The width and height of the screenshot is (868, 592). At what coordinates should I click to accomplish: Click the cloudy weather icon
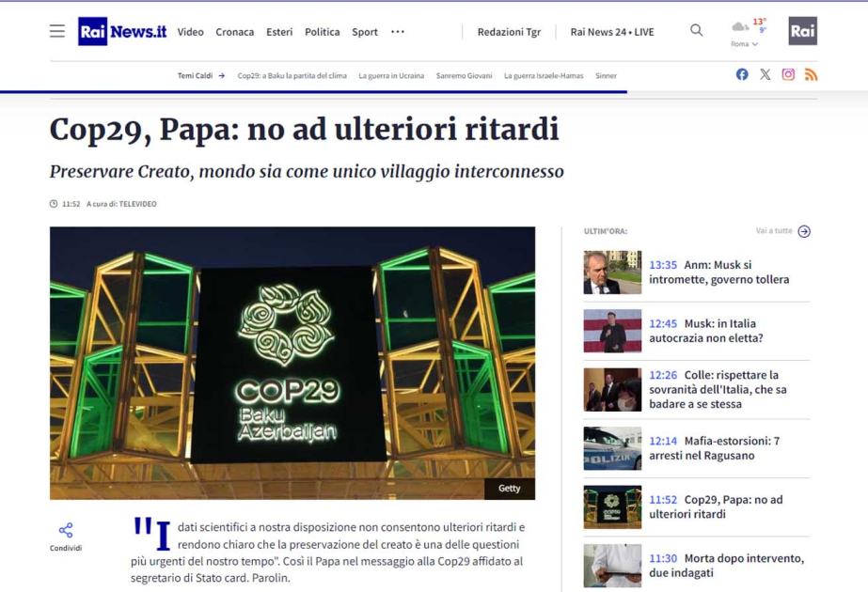740,26
